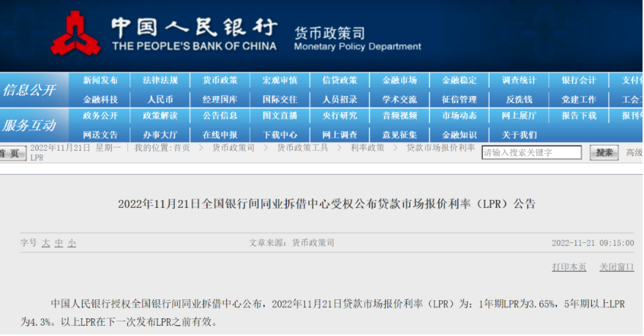Open 人民币 navigation link

click(x=160, y=100)
